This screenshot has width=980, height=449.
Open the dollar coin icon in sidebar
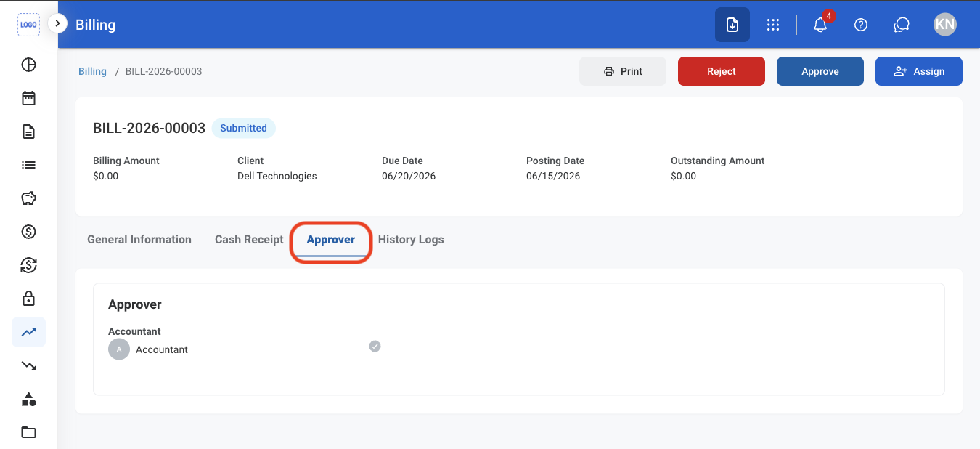pyautogui.click(x=28, y=232)
